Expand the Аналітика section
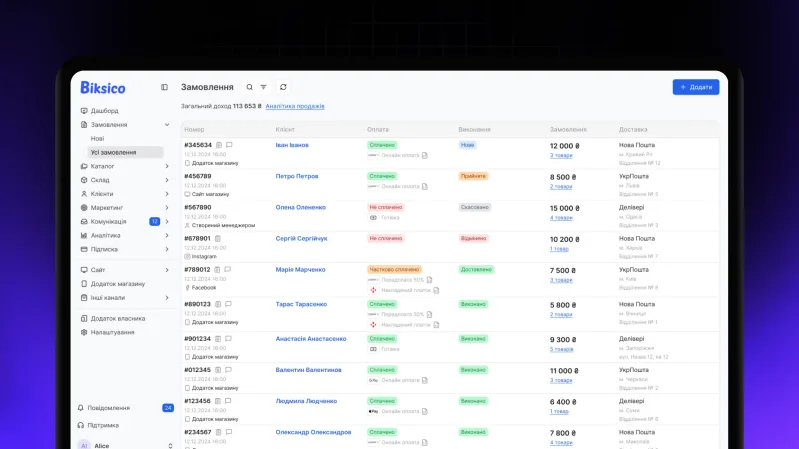The height and width of the screenshot is (449, 799). (x=167, y=235)
